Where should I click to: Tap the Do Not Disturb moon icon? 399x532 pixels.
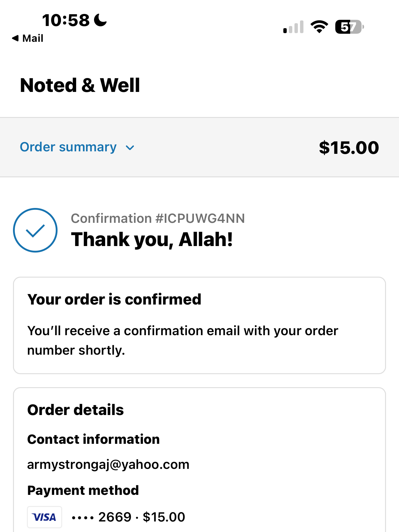(x=100, y=20)
